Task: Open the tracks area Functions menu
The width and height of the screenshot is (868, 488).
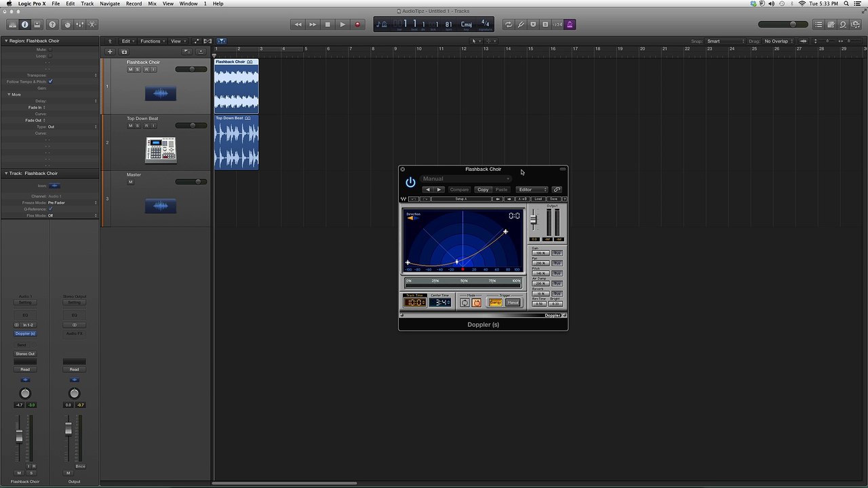Action: pyautogui.click(x=152, y=41)
